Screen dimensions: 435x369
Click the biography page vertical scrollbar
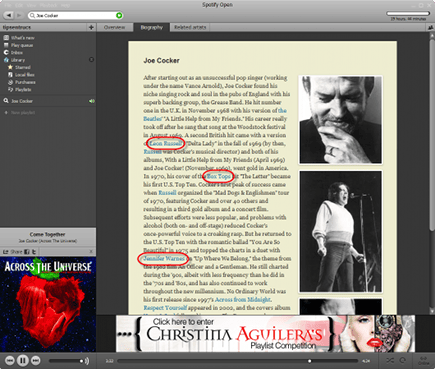(x=432, y=135)
